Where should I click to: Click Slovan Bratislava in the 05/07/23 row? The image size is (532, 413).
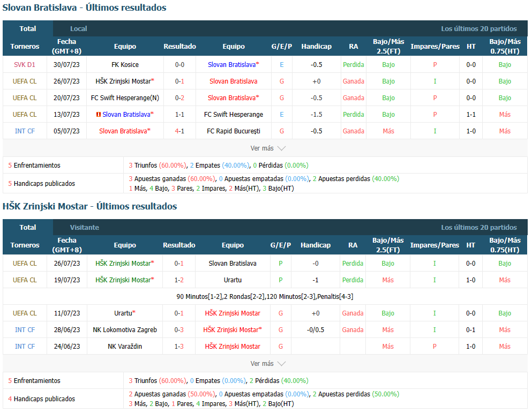[124, 131]
